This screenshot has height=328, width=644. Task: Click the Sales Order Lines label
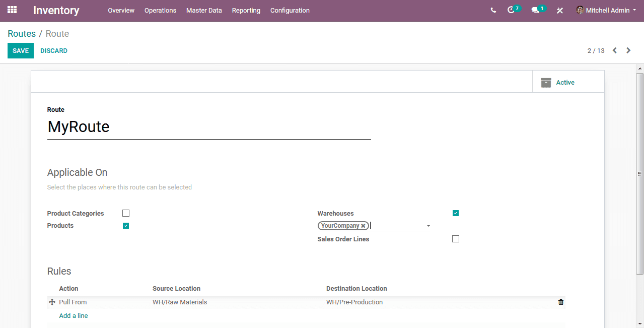pos(343,239)
